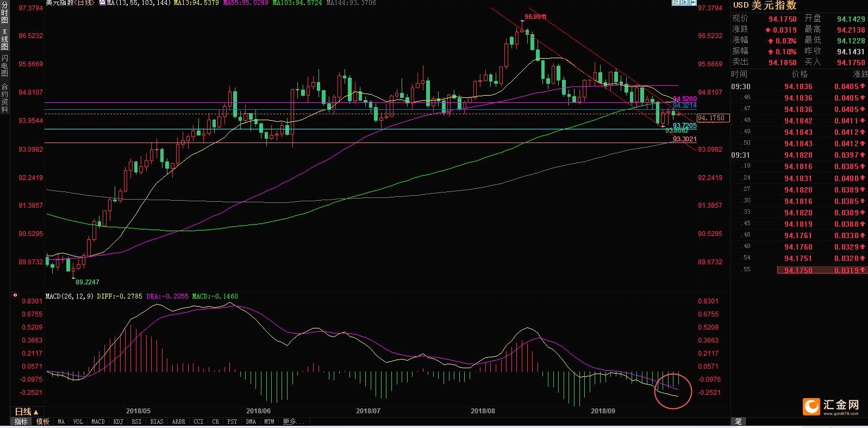This screenshot has height=428, width=868.
Task: Click the middle blue icon at chart top-right
Action: [x=684, y=3]
